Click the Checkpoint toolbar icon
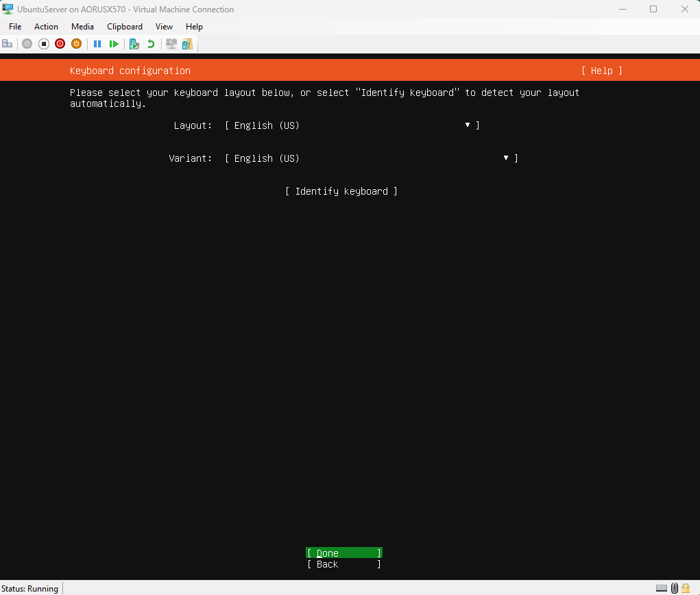The width and height of the screenshot is (700, 595). [x=134, y=44]
